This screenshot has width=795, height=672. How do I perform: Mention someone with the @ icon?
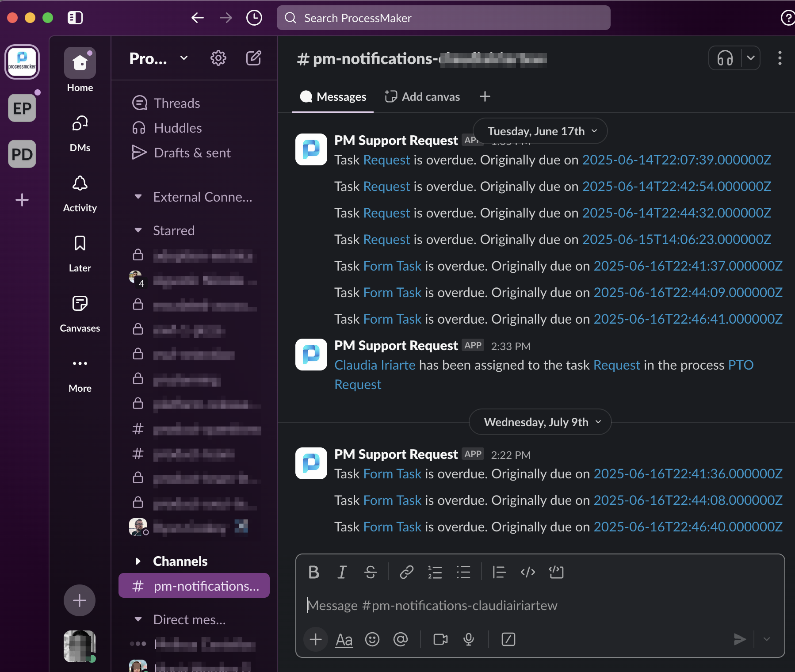[401, 639]
